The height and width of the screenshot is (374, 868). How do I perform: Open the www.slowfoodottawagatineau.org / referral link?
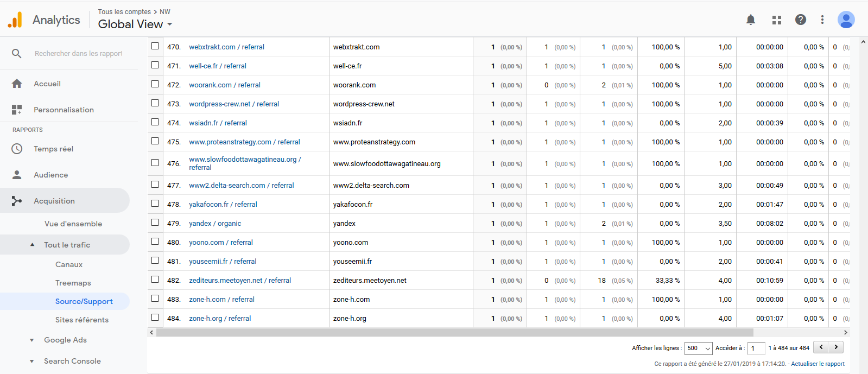245,163
